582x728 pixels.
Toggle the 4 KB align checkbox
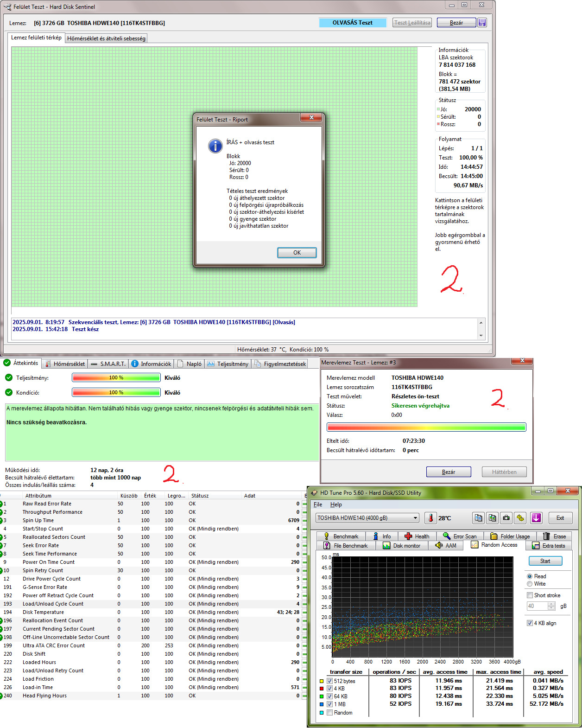point(530,623)
